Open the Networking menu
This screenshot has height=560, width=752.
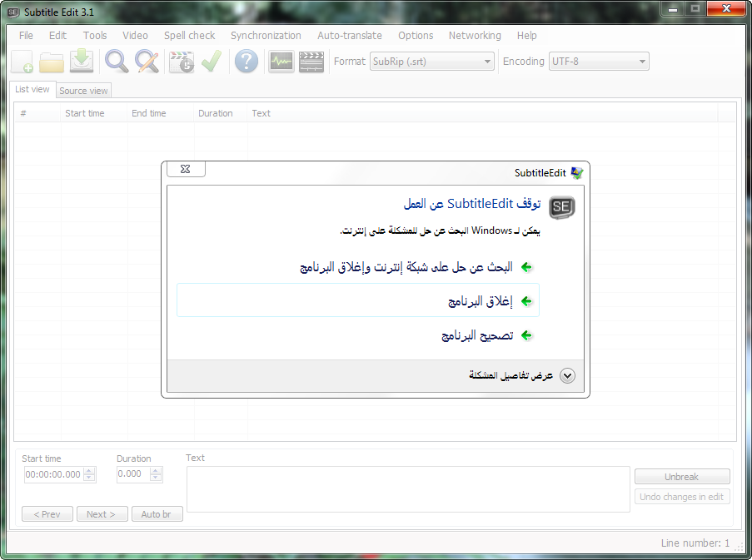click(475, 36)
